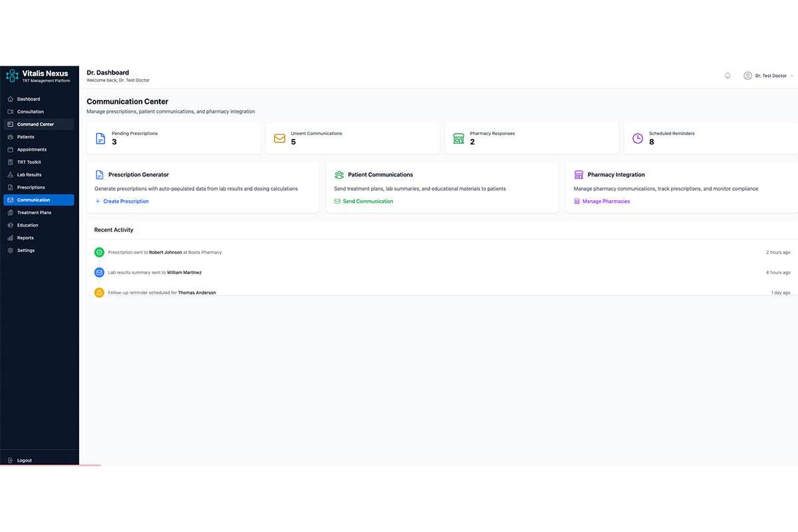
Task: Click the Vitalis Nexus logo icon
Action: tap(12, 76)
